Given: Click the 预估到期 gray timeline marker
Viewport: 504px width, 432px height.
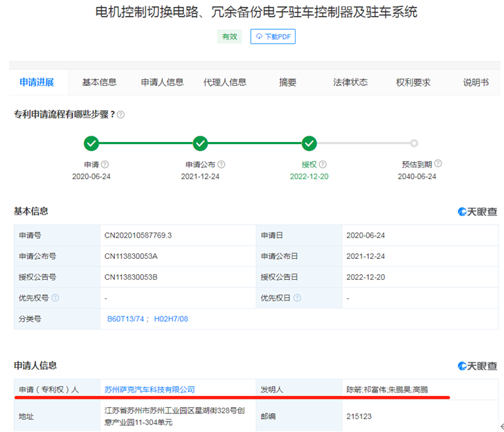Looking at the screenshot, I should pos(414,143).
